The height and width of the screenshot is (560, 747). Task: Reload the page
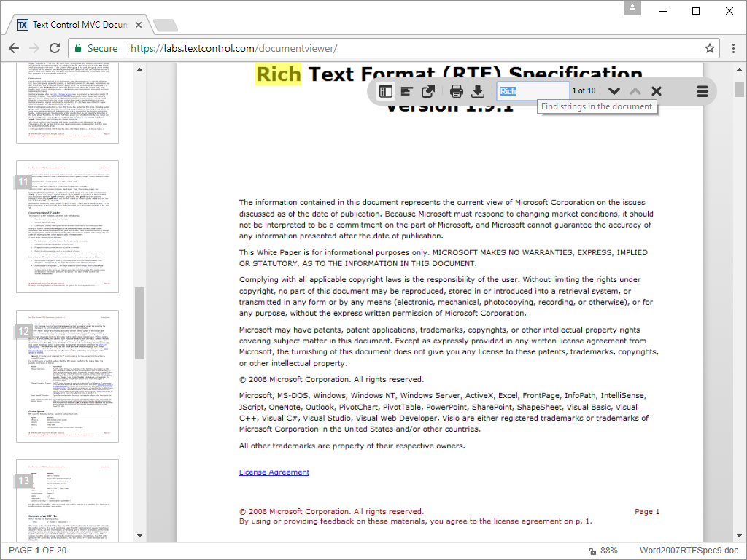pyautogui.click(x=55, y=48)
